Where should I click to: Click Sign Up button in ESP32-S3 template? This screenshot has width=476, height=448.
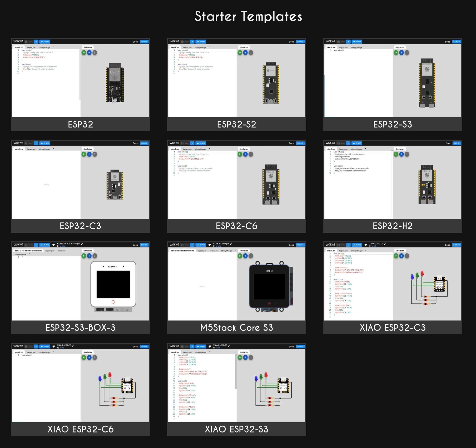(456, 41)
